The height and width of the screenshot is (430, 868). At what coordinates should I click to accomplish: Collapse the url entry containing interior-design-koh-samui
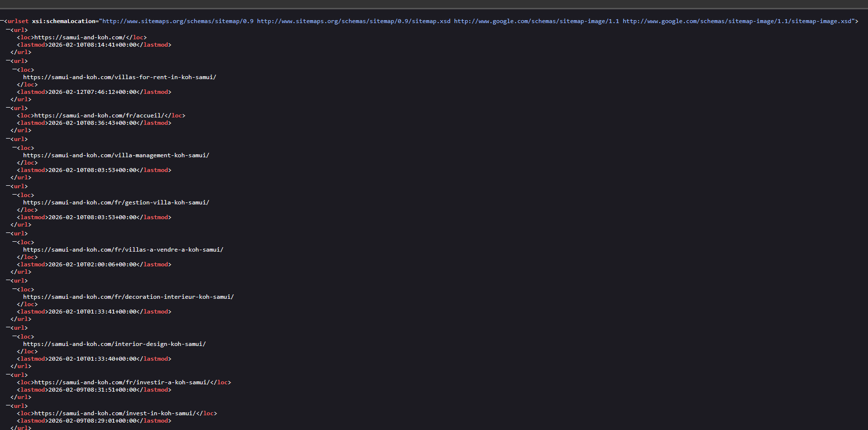coord(8,328)
